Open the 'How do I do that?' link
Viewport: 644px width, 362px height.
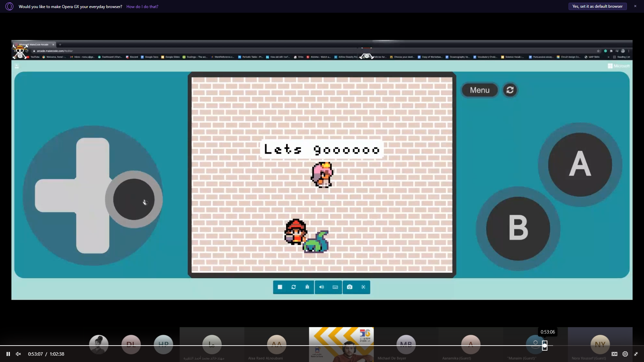[x=142, y=7]
